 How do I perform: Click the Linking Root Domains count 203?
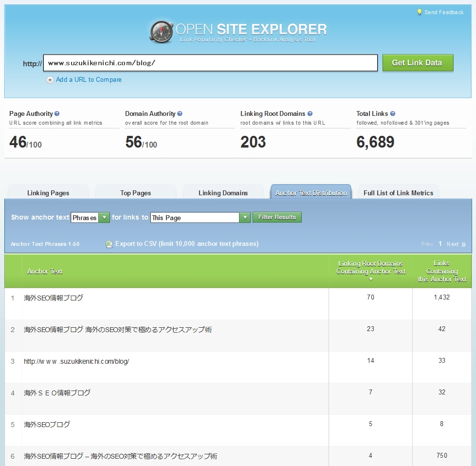[253, 142]
